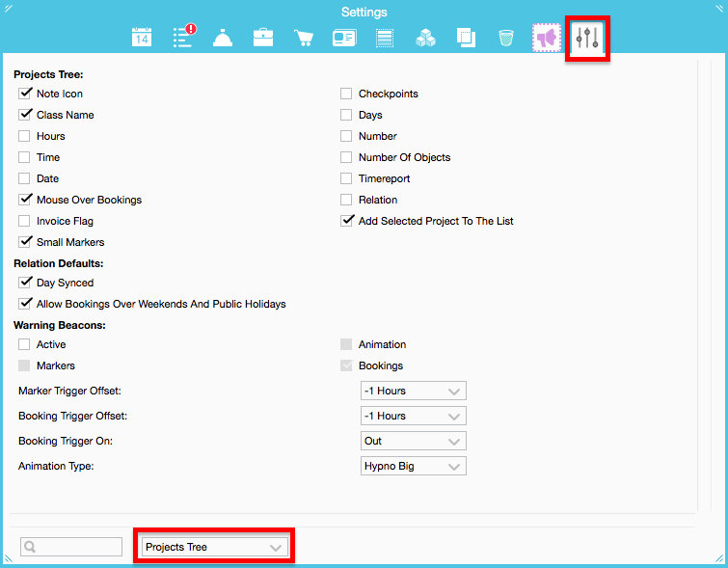Open the Marker Trigger Offset dropdown
This screenshot has width=728, height=568.
(x=414, y=391)
